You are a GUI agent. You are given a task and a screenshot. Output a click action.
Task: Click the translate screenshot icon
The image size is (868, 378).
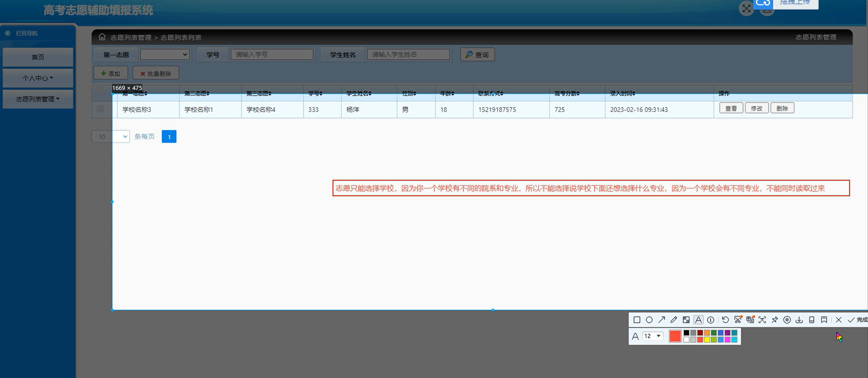point(750,320)
